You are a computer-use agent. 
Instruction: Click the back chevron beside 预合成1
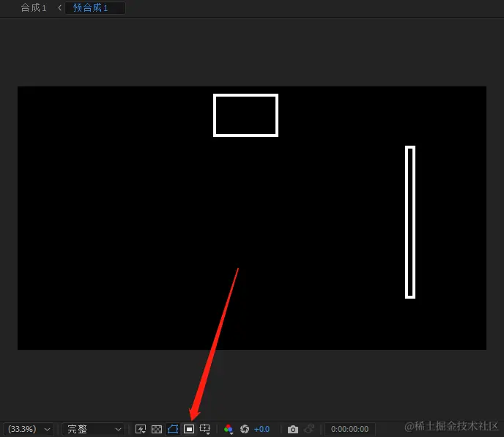click(x=59, y=8)
